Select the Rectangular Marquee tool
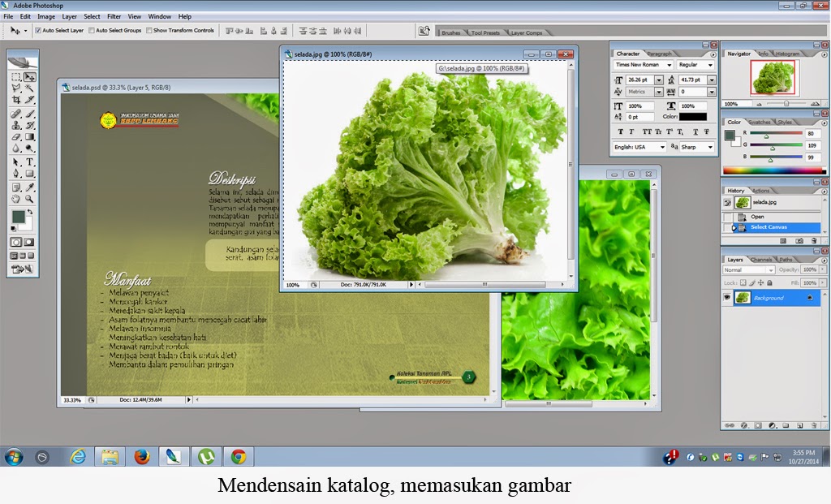 tap(16, 77)
